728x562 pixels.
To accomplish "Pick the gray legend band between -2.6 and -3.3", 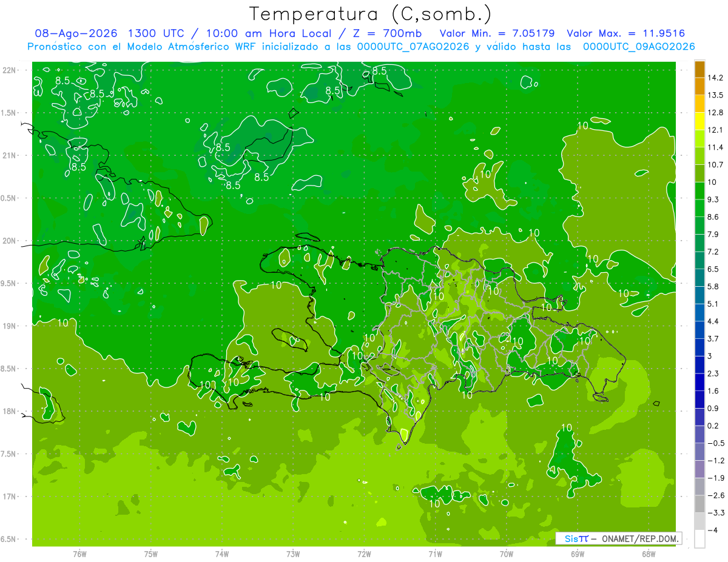I will click(699, 504).
